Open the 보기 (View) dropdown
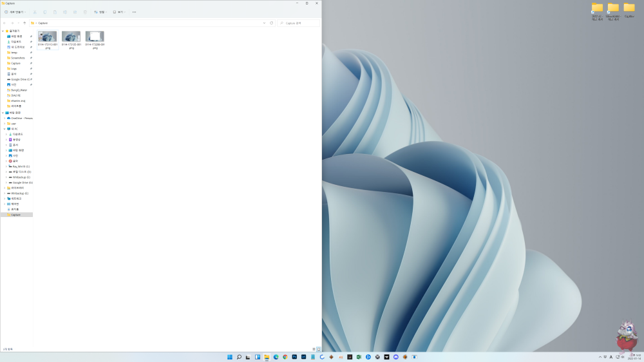644x362 pixels. (119, 12)
